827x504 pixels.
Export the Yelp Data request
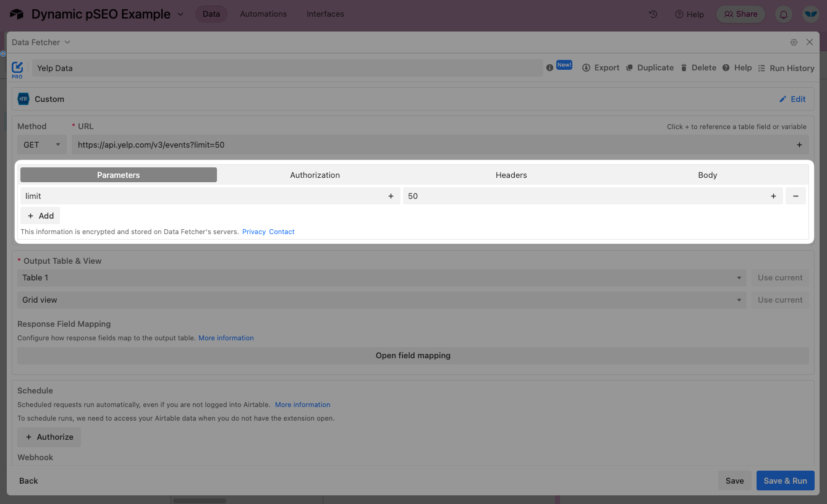[x=601, y=68]
